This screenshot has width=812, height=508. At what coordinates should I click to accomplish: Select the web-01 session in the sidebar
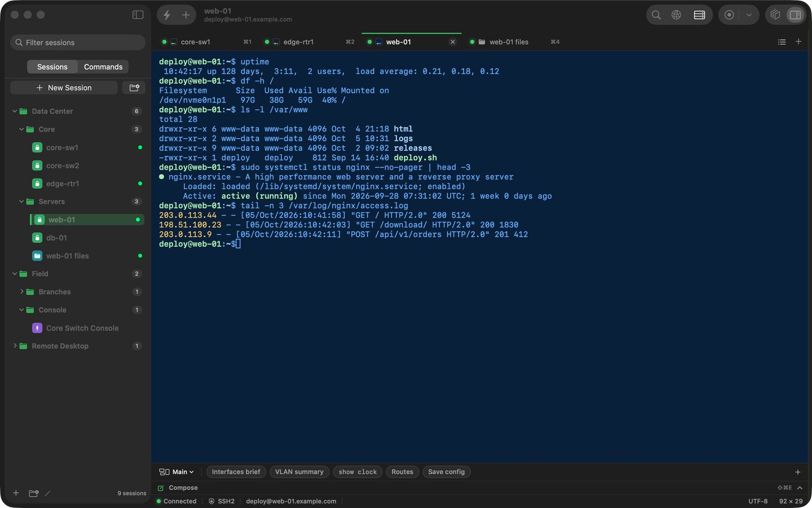coord(87,220)
